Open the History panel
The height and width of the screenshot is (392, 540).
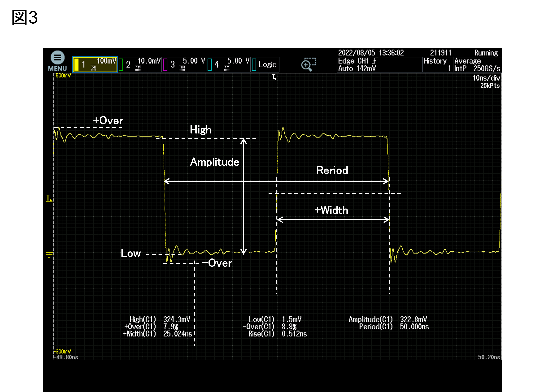click(438, 65)
